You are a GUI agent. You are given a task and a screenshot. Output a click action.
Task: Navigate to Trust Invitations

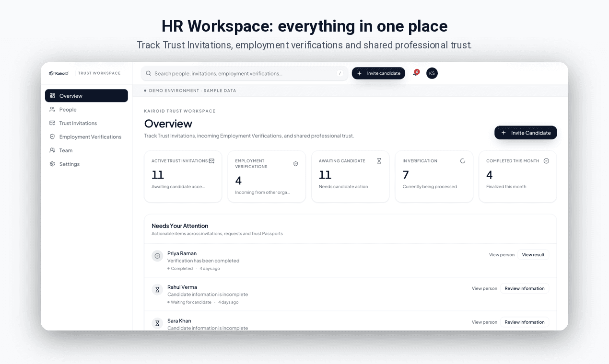coord(86,123)
